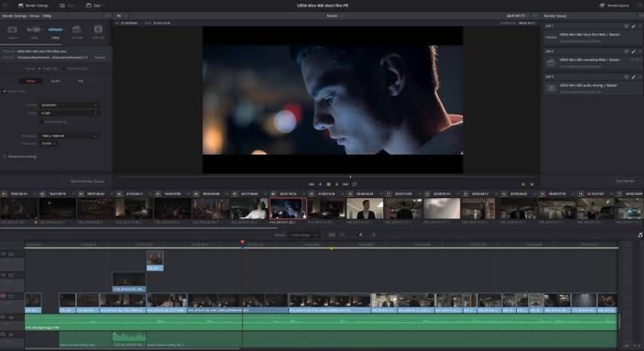Play reverse in viewer transport

(320, 185)
